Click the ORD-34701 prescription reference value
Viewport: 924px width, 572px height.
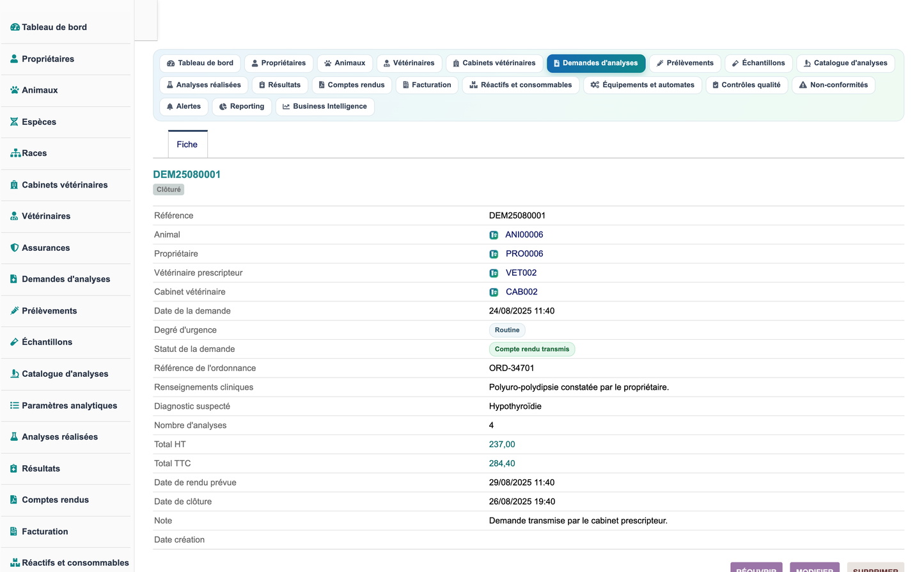512,369
